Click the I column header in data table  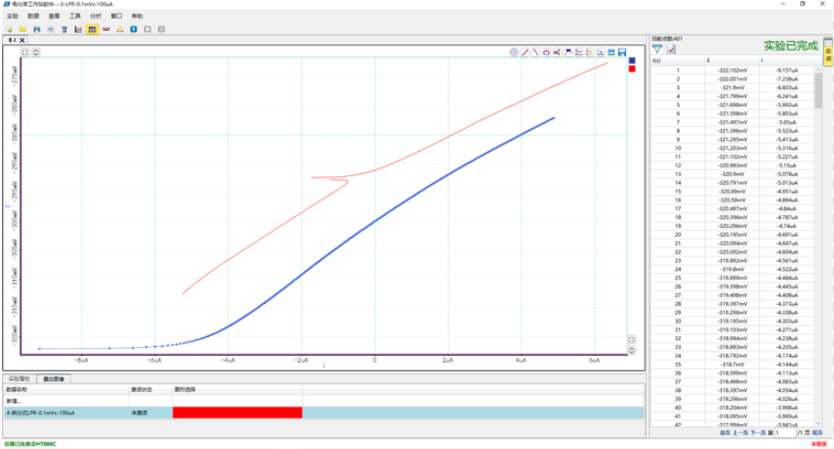786,61
